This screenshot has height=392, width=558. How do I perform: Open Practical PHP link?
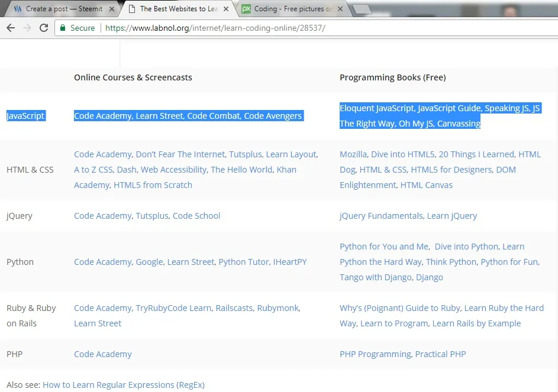(x=441, y=354)
